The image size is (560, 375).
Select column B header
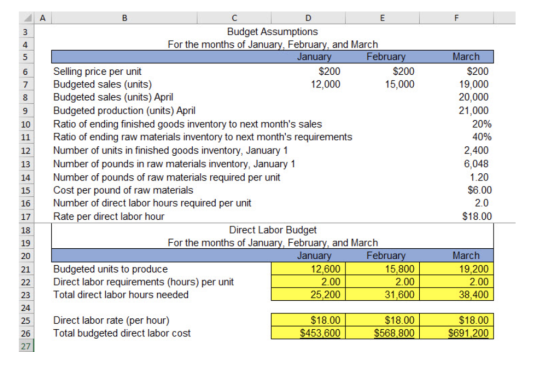(x=124, y=18)
